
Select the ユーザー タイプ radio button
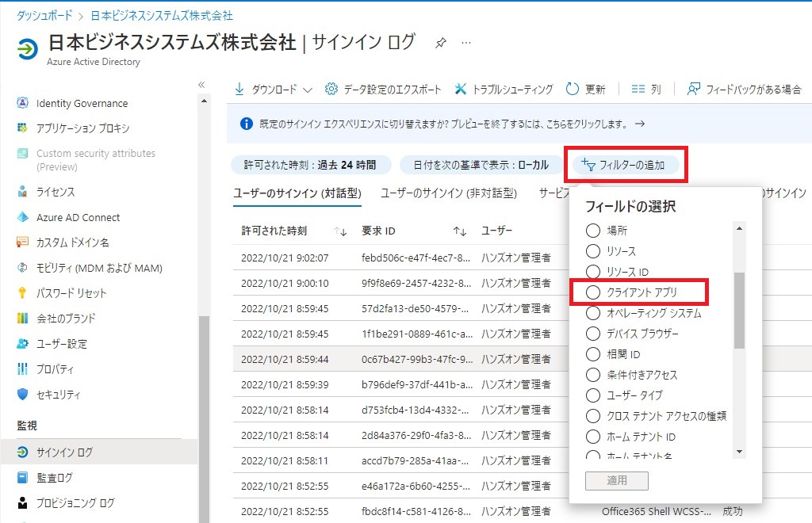pos(593,395)
